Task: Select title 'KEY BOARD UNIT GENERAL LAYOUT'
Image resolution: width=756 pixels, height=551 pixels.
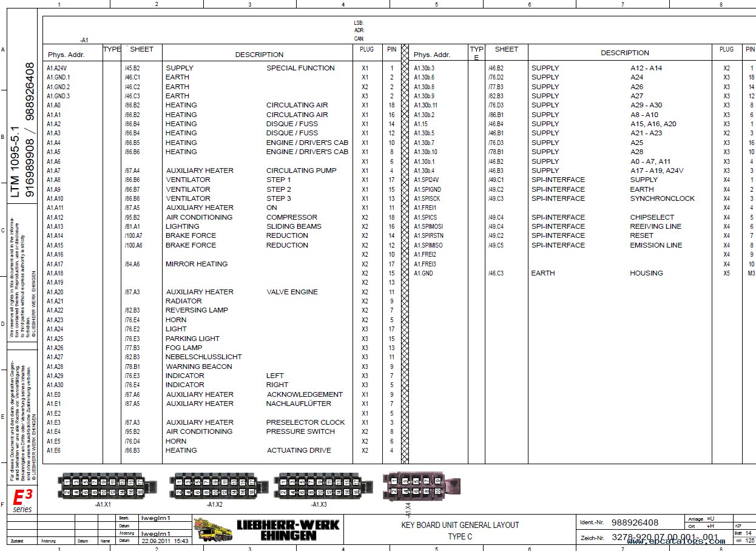Action: tap(461, 526)
